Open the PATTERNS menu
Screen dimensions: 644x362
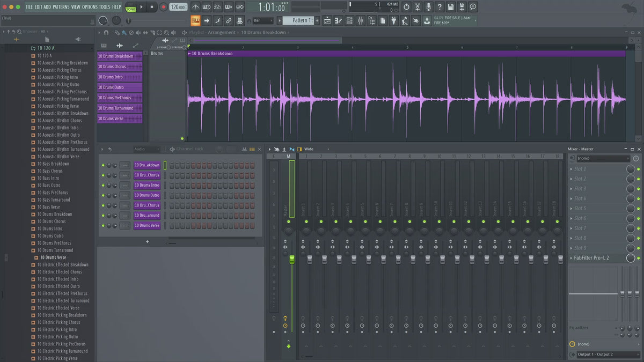[x=61, y=7]
